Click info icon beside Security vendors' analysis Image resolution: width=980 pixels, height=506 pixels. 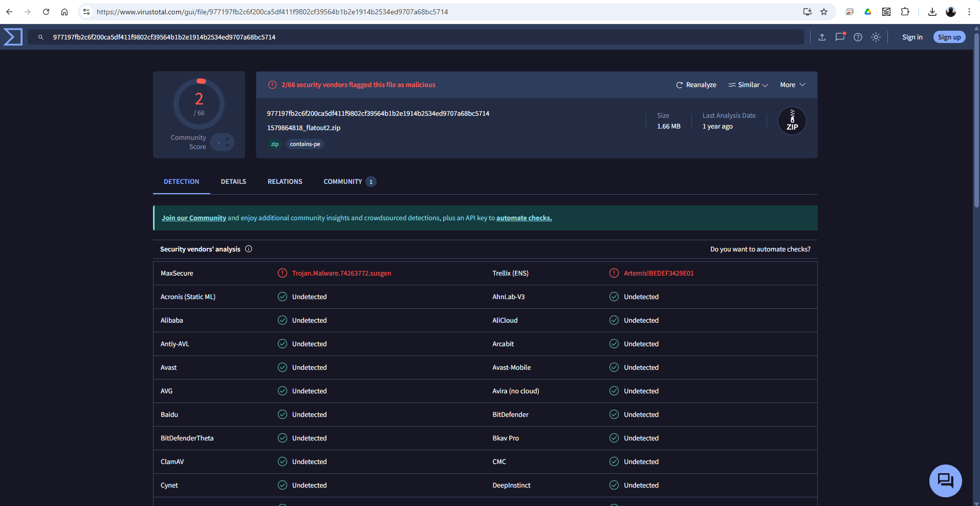click(x=249, y=249)
